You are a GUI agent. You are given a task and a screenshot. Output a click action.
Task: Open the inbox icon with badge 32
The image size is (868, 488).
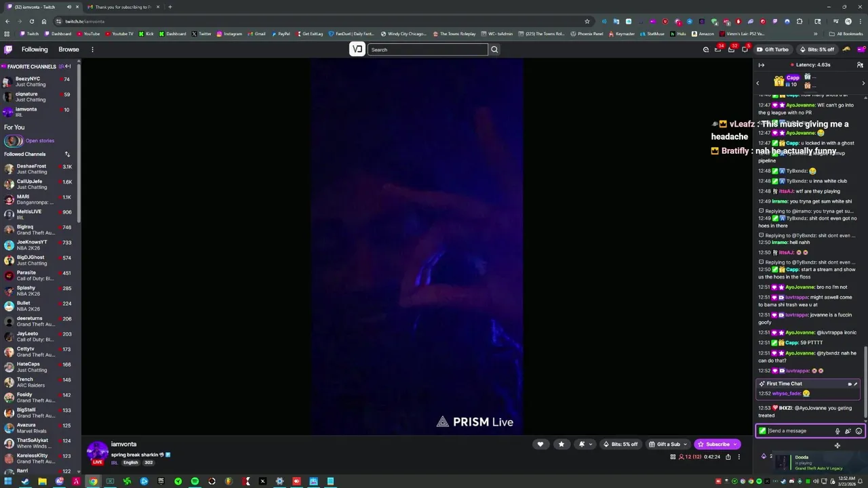pyautogui.click(x=732, y=49)
